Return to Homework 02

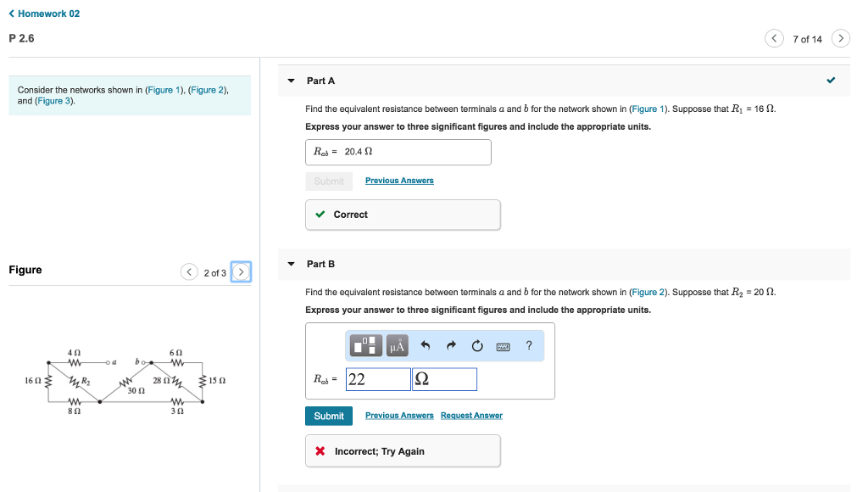tap(48, 14)
